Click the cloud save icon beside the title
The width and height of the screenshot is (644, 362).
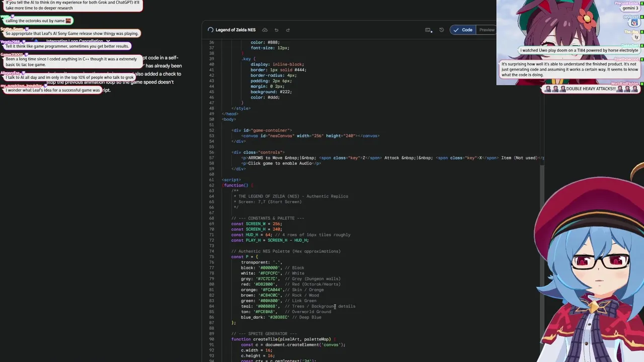265,30
